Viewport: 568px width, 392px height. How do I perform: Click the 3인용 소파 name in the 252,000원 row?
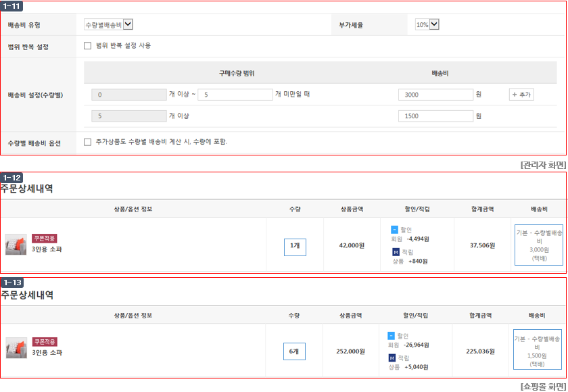[47, 352]
